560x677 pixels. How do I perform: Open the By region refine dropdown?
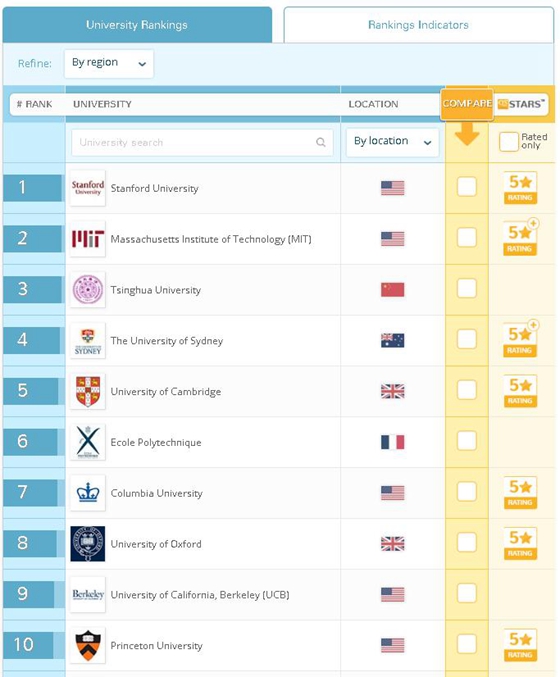click(x=109, y=63)
